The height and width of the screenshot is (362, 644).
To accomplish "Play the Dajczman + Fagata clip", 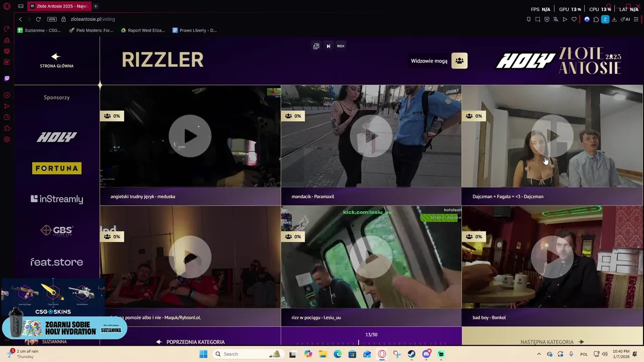I will tap(552, 136).
